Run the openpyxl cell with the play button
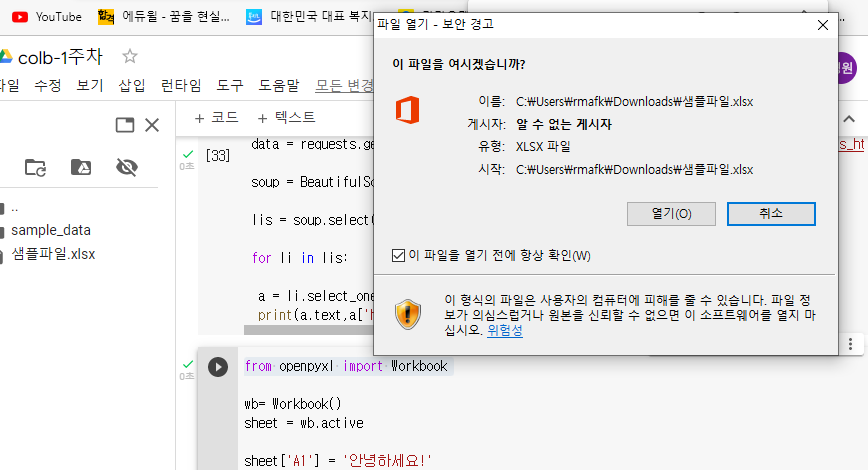 pyautogui.click(x=218, y=367)
